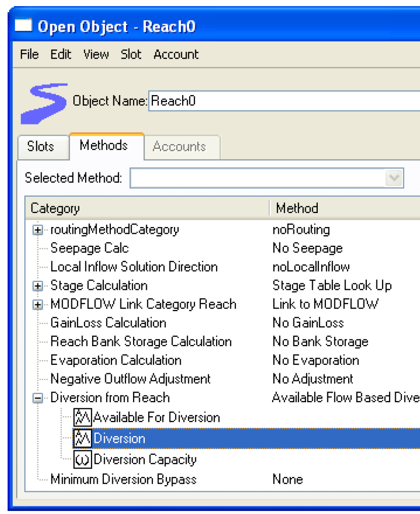Click the Object Name text field

tap(284, 101)
